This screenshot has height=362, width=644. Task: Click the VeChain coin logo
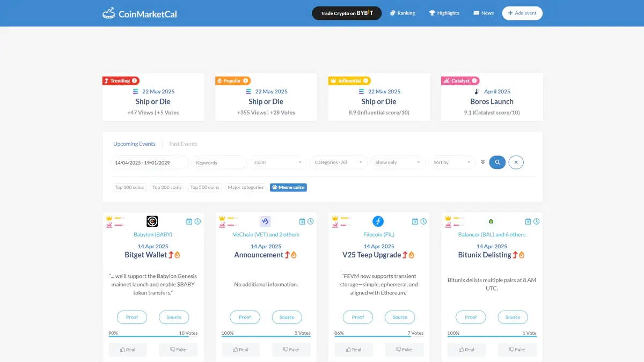point(265,221)
